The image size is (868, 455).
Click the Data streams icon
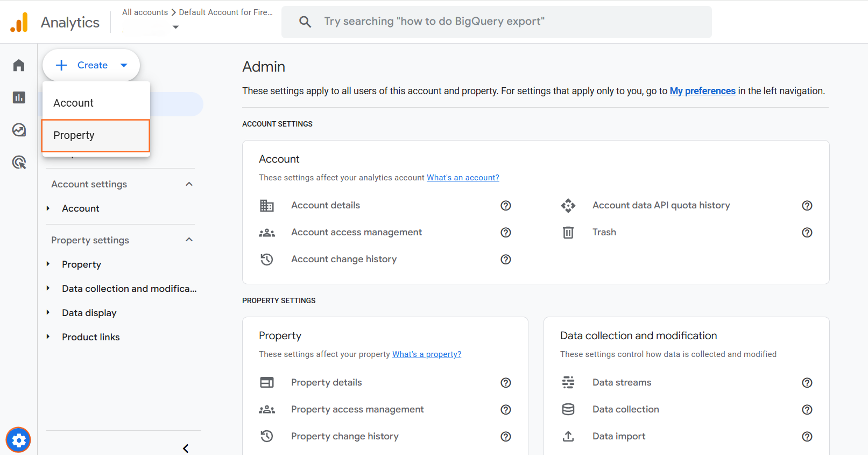point(568,382)
